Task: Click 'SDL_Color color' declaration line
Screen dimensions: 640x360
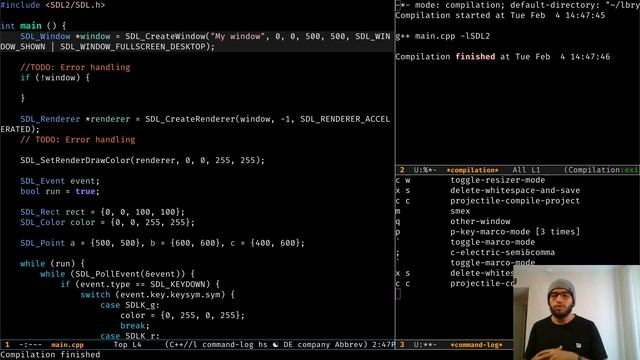Action: 107,222
